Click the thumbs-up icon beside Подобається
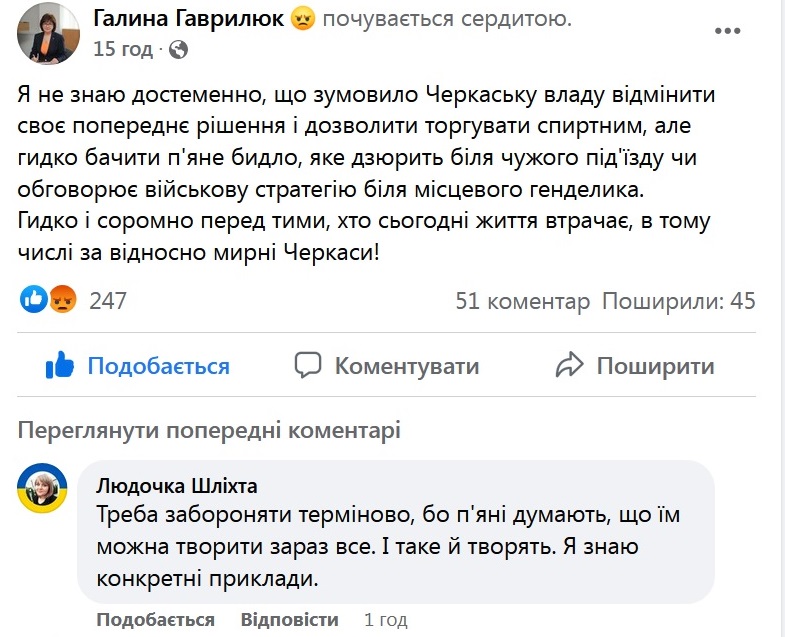 [x=60, y=366]
